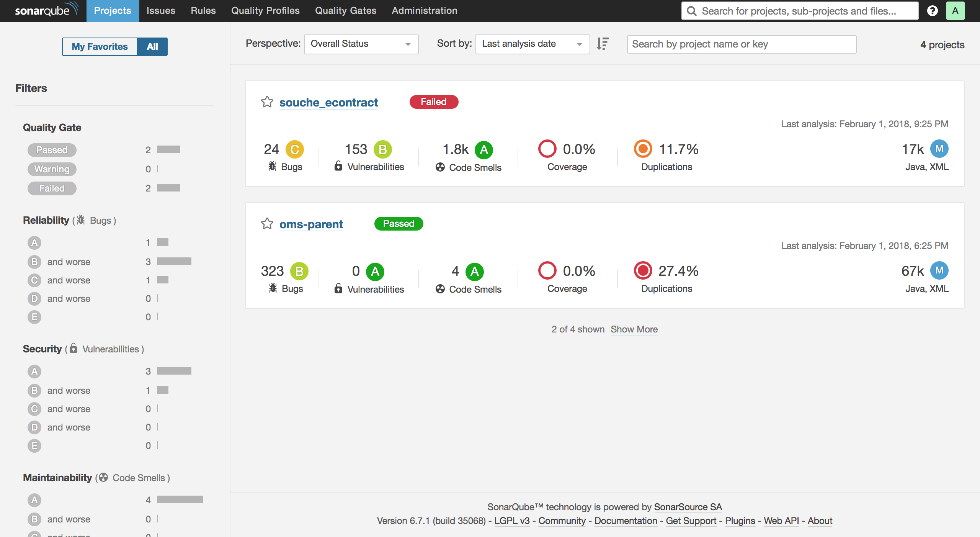980x537 pixels.
Task: Filter Security by B and worse
Action: click(x=59, y=390)
